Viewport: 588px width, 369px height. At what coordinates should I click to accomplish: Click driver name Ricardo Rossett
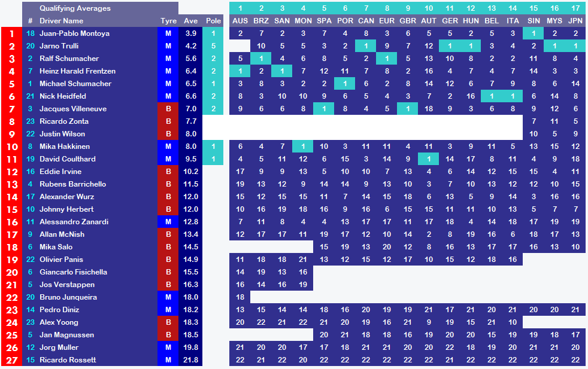pyautogui.click(x=68, y=360)
